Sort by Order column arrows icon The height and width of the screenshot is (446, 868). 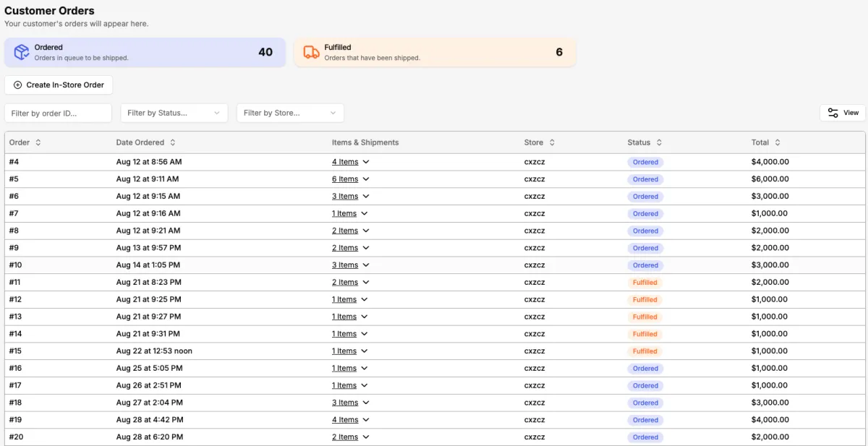point(38,142)
